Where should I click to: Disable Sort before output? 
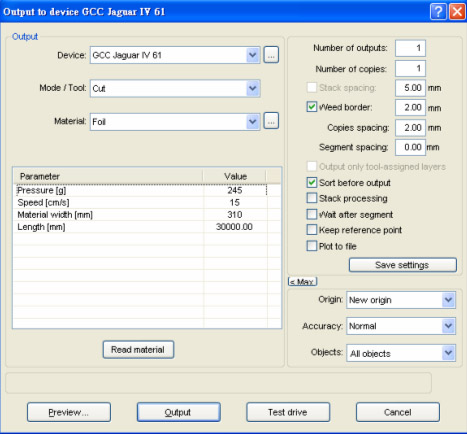(x=312, y=182)
